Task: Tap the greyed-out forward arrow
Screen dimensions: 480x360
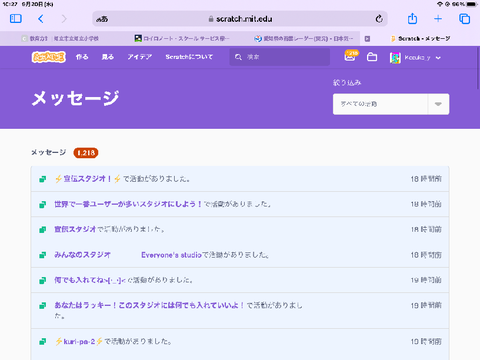Action: point(64,19)
